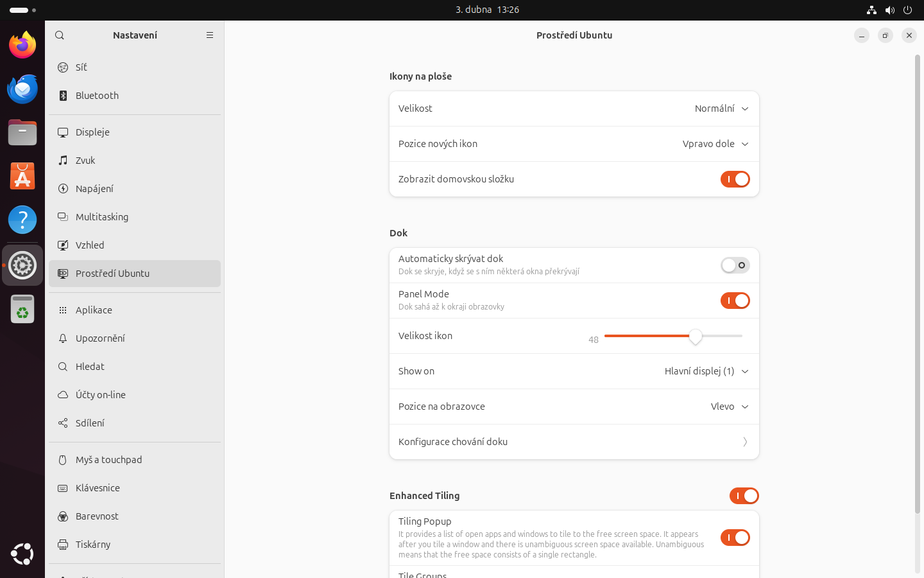This screenshot has height=578, width=924.
Task: Open Konfigurace chování doku row
Action: pyautogui.click(x=574, y=442)
